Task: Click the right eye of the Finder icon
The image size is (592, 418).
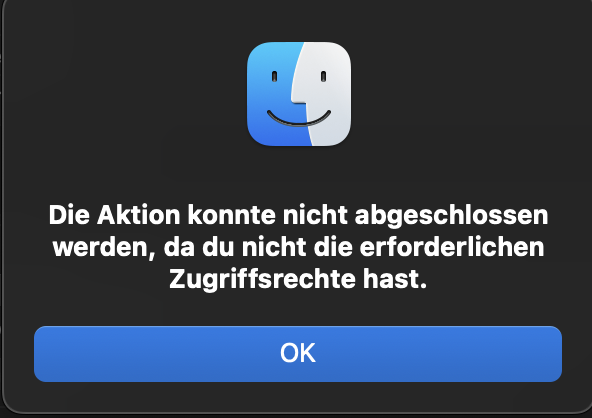Action: point(324,76)
